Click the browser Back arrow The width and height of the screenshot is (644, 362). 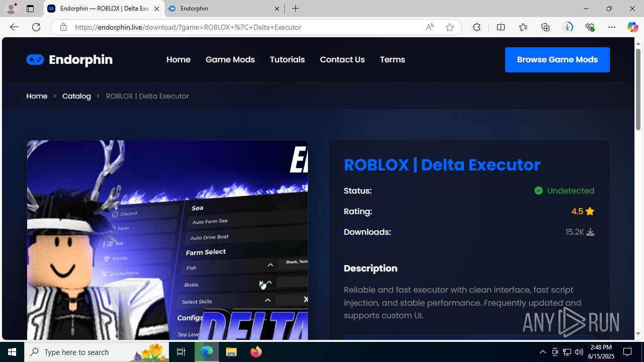pos(14,27)
